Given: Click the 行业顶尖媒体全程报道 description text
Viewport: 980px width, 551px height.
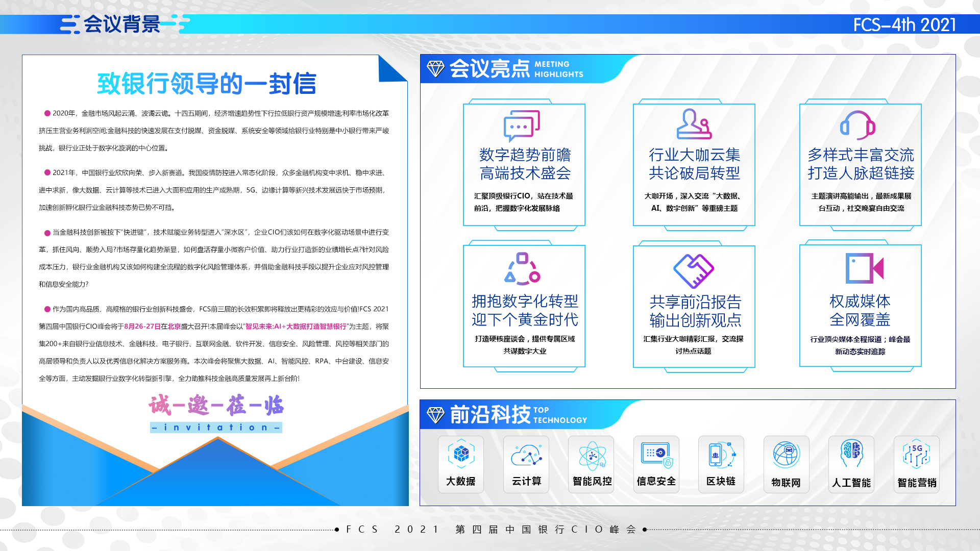Looking at the screenshot, I should coord(860,345).
